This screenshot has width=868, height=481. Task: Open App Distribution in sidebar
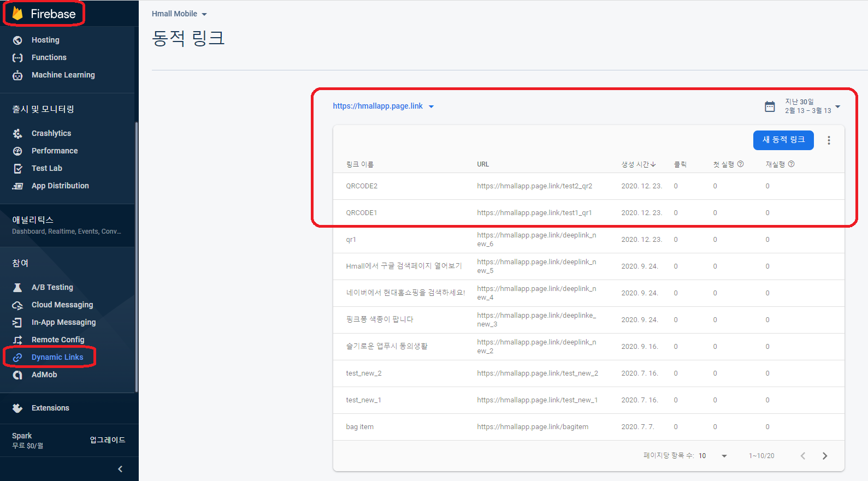pyautogui.click(x=60, y=186)
